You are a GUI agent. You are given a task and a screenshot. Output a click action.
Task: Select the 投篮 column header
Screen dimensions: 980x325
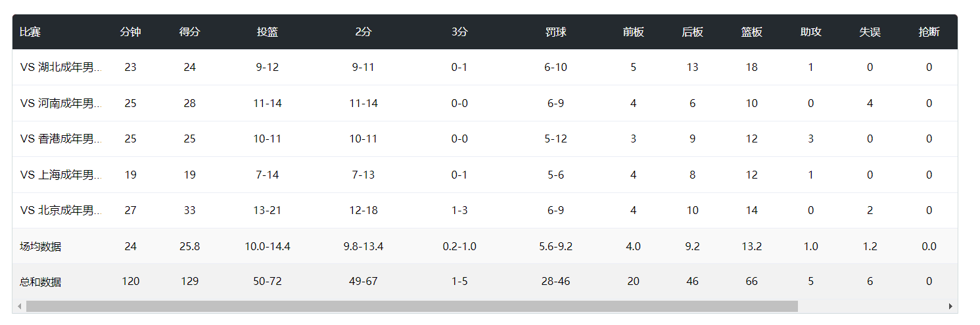tap(268, 32)
